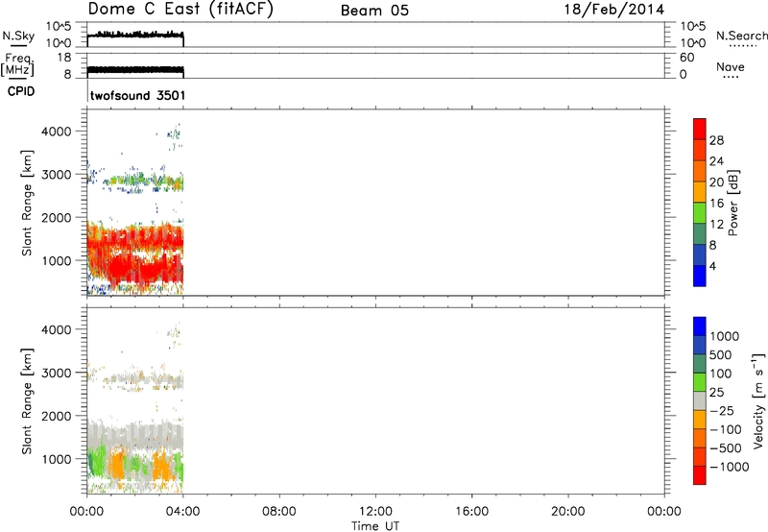Screen dimensions: 768x532
Task: Click the sky noise trace in the top panel
Action: (x=135, y=35)
